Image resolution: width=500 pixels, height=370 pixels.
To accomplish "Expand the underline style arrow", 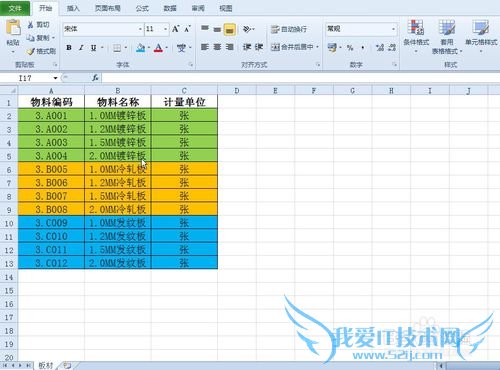I will pos(102,48).
